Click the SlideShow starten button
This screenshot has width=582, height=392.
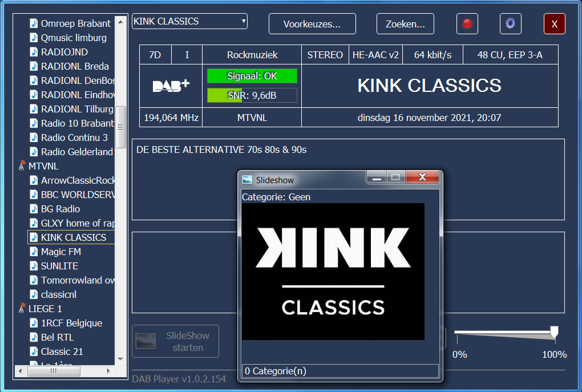pos(176,341)
